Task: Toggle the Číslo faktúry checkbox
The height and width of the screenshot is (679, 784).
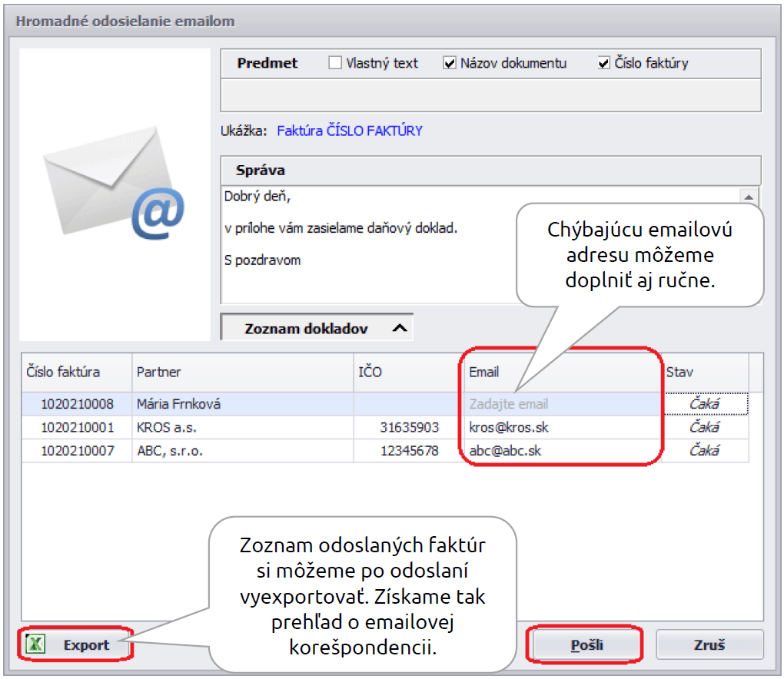Action: click(604, 64)
